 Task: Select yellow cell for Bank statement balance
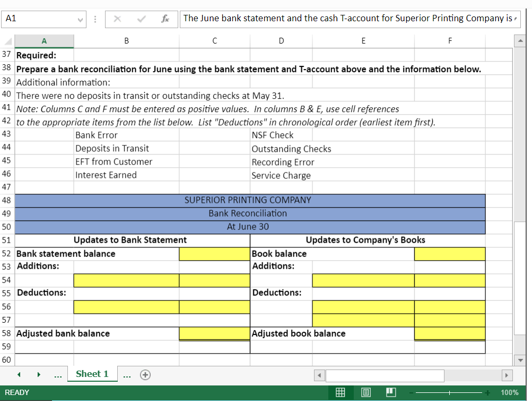[x=214, y=254]
